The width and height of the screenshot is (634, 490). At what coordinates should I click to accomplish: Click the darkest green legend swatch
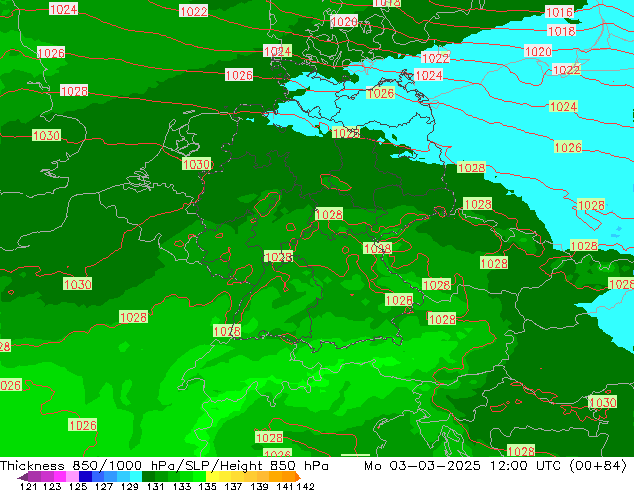pyautogui.click(x=148, y=476)
